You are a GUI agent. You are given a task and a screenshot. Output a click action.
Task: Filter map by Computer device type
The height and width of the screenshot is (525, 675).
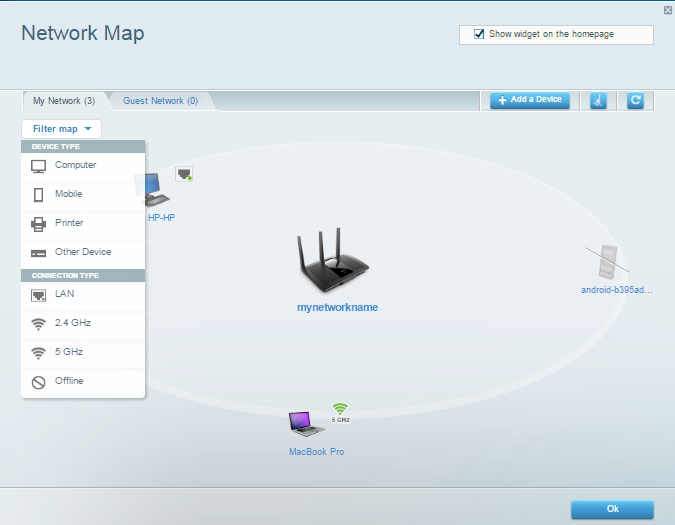pyautogui.click(x=83, y=166)
